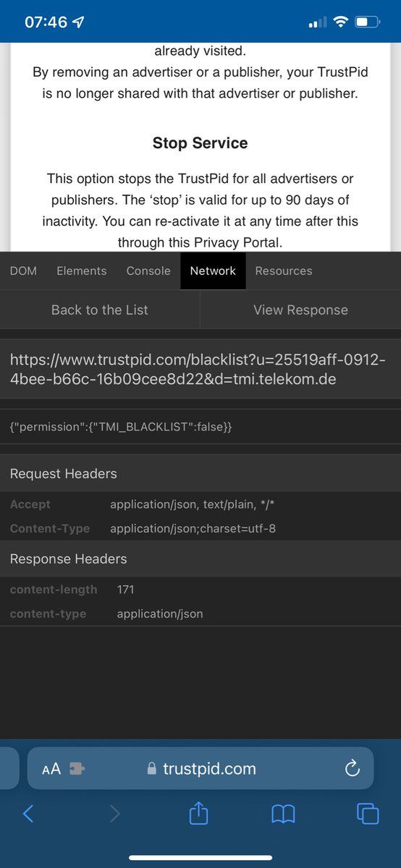Open the bookmarks book icon
Screen dimensions: 401x868
(x=283, y=814)
